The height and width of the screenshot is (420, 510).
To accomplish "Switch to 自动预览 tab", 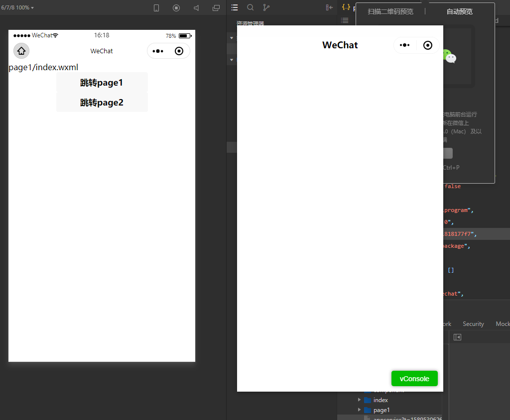I will tap(459, 12).
